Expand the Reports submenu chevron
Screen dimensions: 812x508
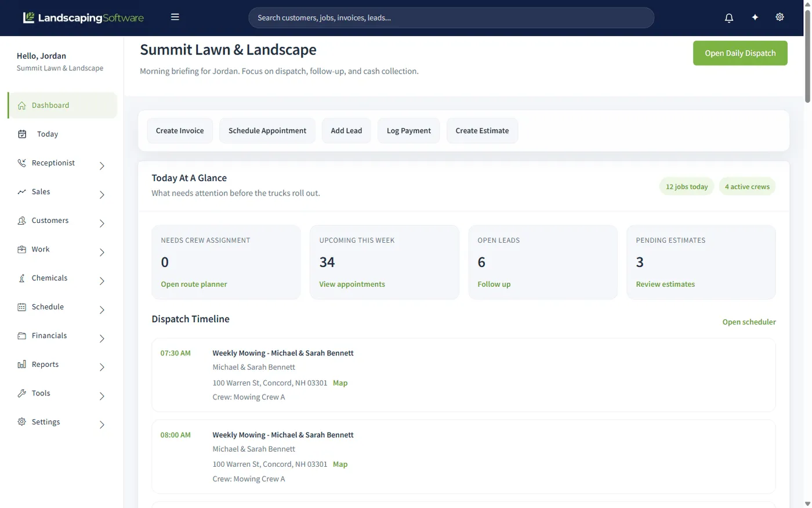pyautogui.click(x=102, y=368)
